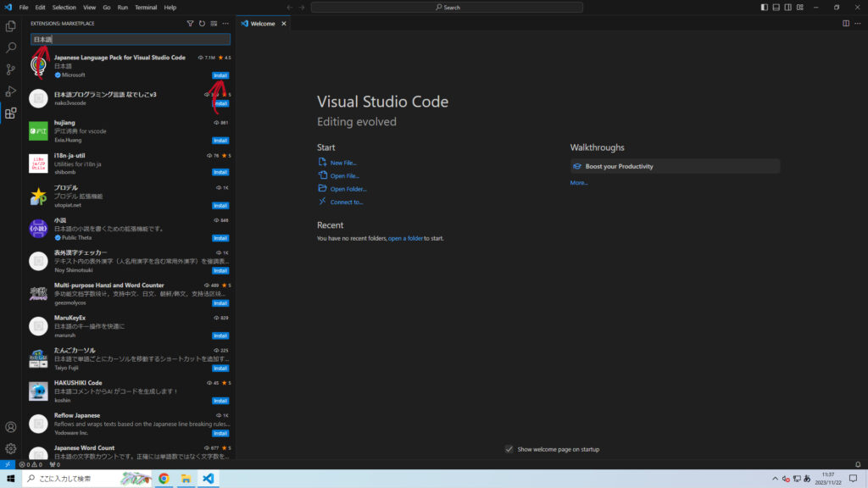Open editor More Actions ellipsis
Viewport: 868px width, 488px height.
pos(858,24)
